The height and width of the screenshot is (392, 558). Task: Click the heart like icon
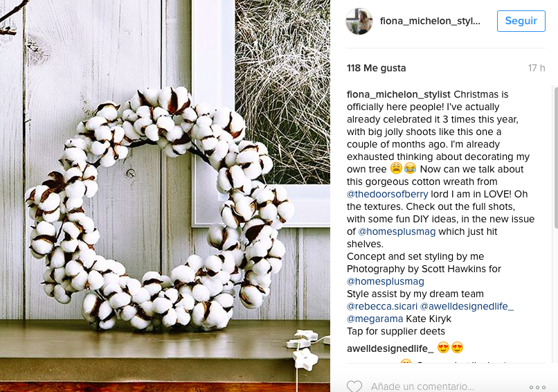pos(354,386)
